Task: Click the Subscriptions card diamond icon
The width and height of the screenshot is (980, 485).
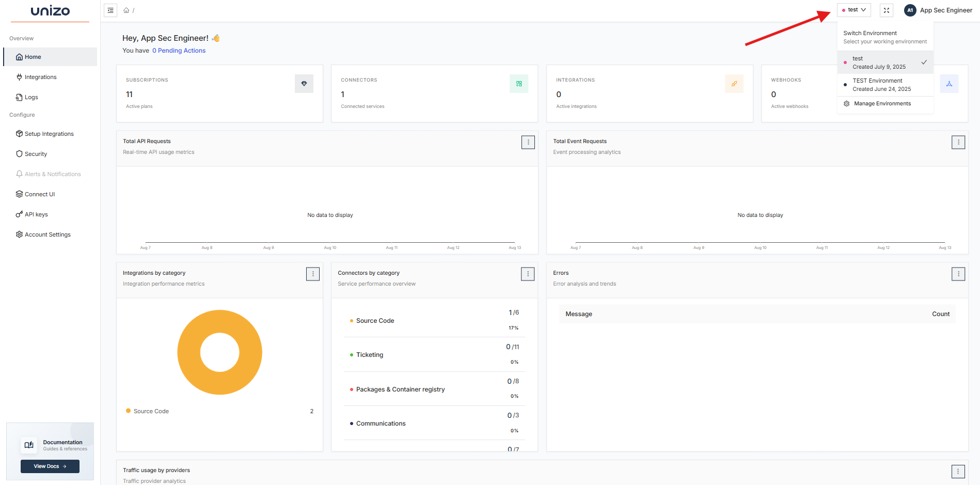Action: [304, 84]
